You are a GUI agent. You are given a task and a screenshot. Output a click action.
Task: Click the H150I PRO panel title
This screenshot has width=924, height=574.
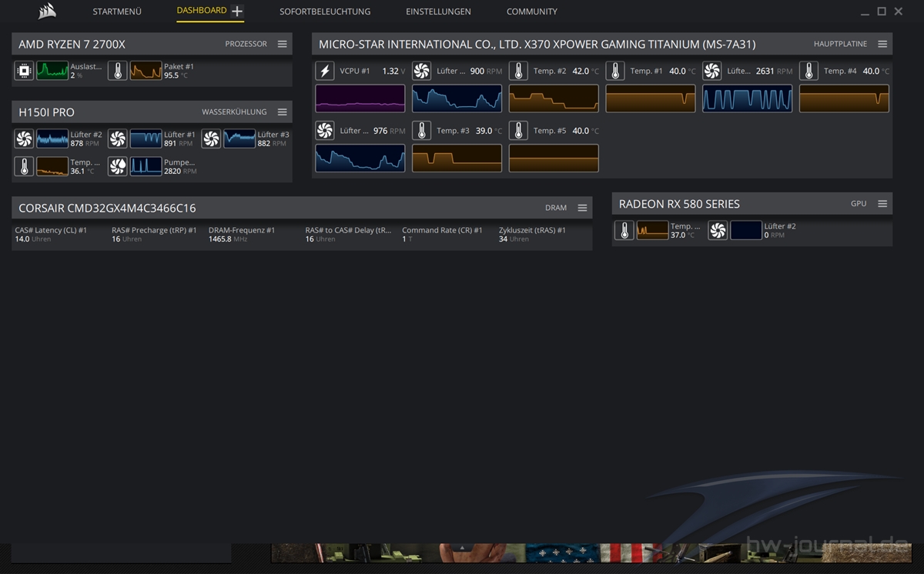pyautogui.click(x=46, y=112)
